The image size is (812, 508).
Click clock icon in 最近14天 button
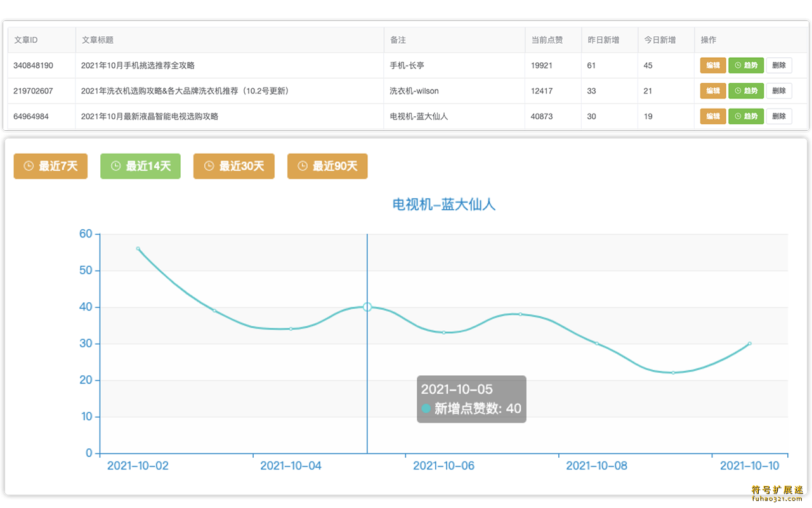115,166
